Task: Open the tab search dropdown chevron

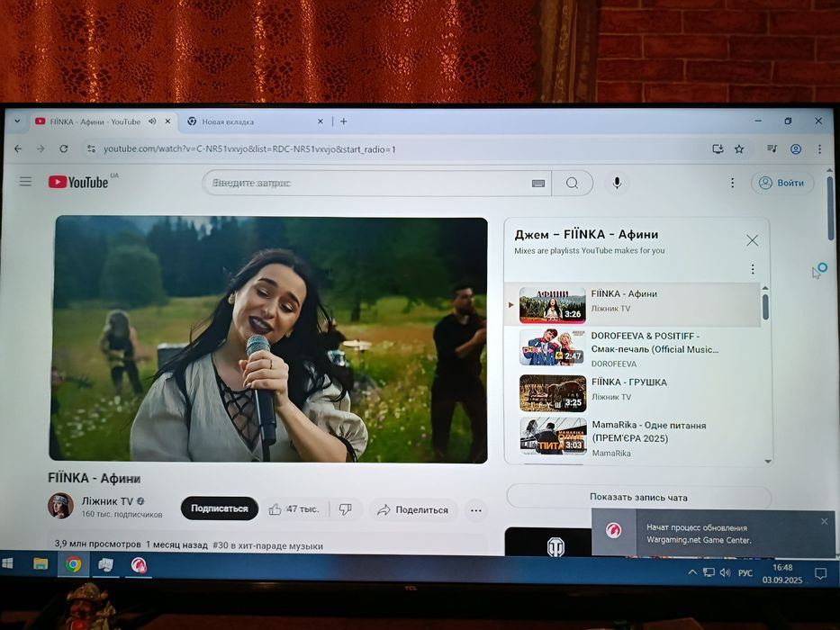Action: point(17,121)
